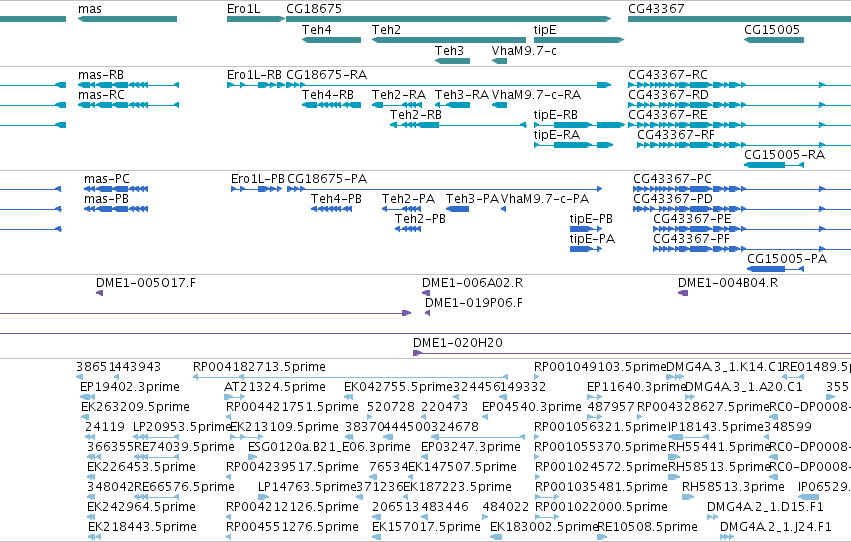Click the tipE-PB protein feature

click(x=586, y=229)
